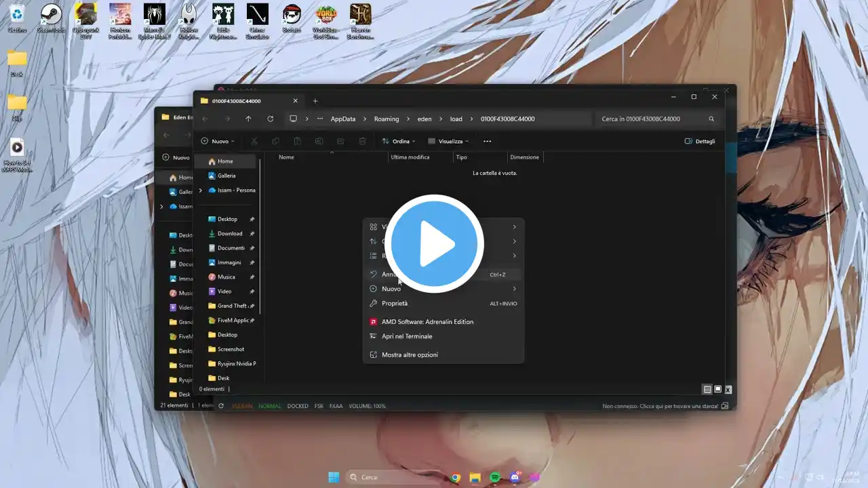Open new tab with plus button
Screen dimensions: 868x488
[315, 101]
